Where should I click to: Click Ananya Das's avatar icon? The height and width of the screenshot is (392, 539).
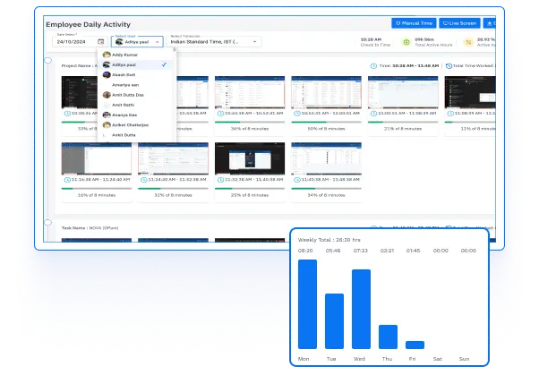click(107, 115)
